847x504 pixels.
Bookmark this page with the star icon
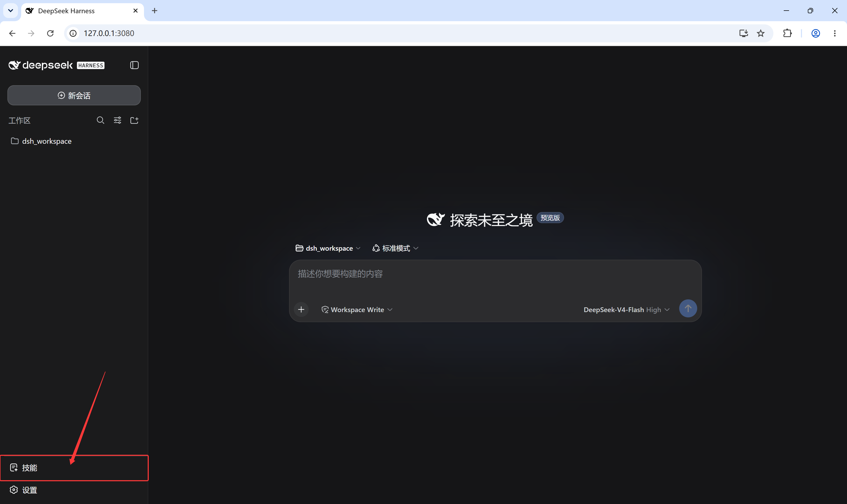click(761, 33)
